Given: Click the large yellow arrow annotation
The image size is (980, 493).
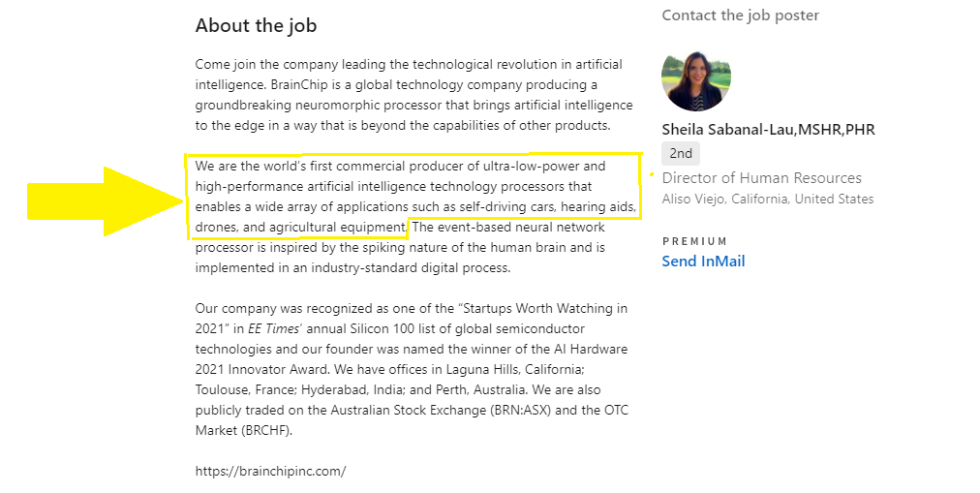Looking at the screenshot, I should pos(104,200).
